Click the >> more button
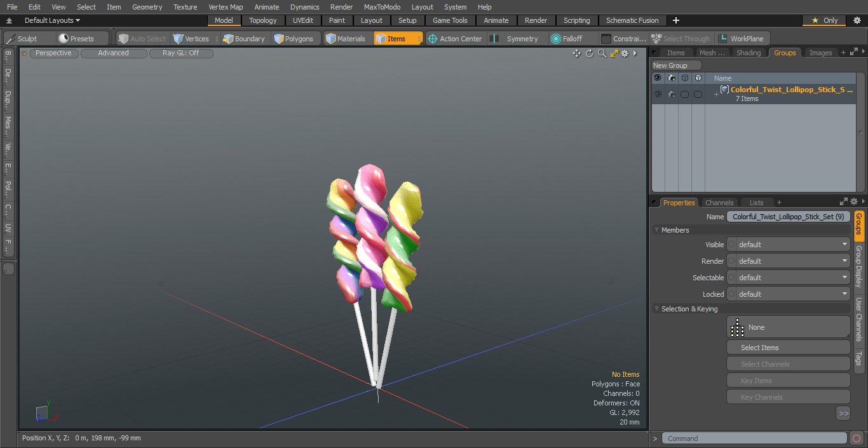 (x=843, y=414)
